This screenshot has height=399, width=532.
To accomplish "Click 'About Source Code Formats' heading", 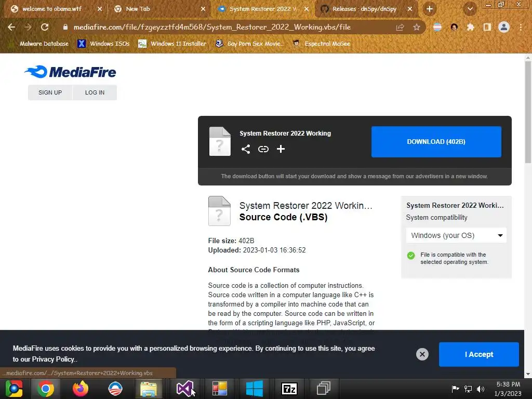I will (254, 270).
